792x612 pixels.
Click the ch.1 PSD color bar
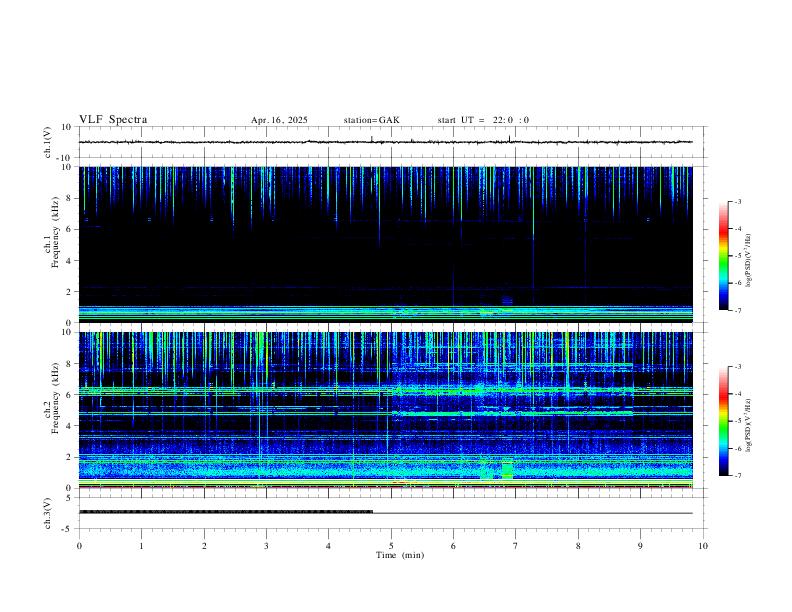point(723,256)
